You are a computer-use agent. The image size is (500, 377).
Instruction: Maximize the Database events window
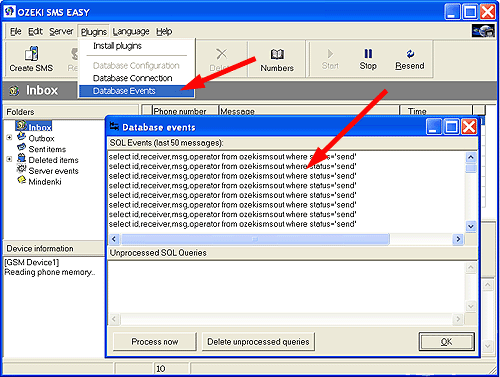coord(451,127)
